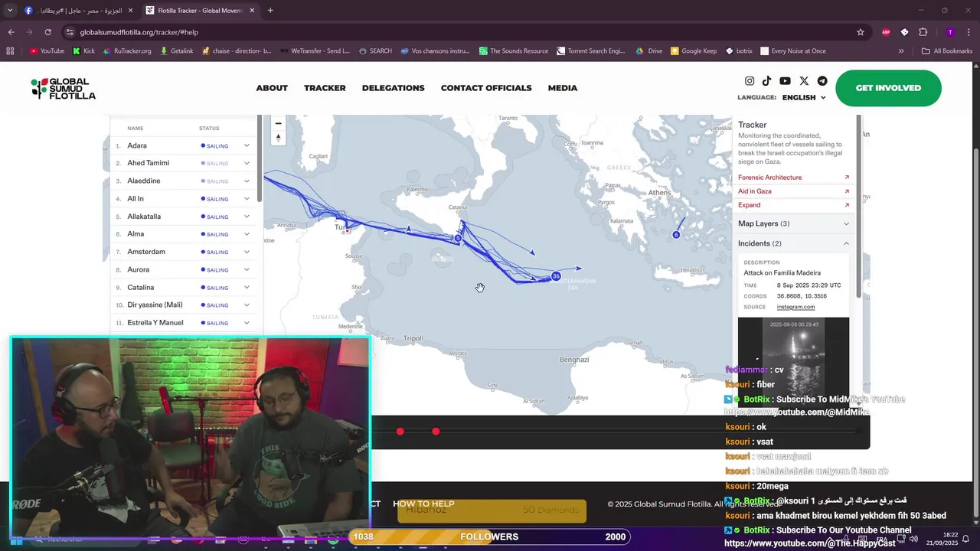
Task: Open the Google Keep bookmark
Action: [x=693, y=51]
